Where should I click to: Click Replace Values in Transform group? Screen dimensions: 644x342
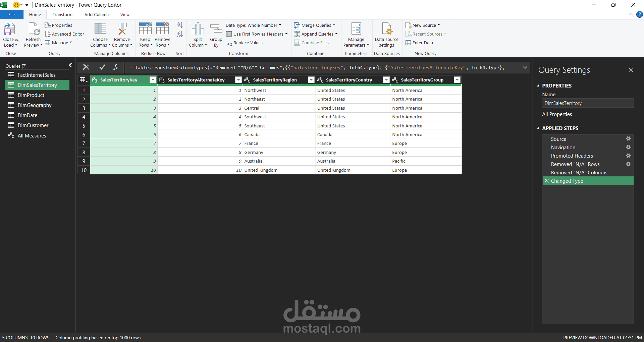pos(245,43)
